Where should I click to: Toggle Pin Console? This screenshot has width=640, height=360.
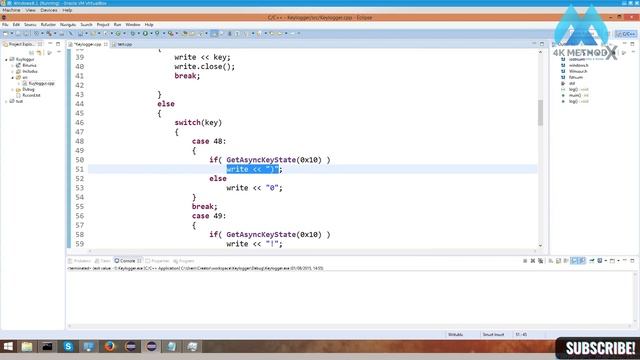[591, 260]
